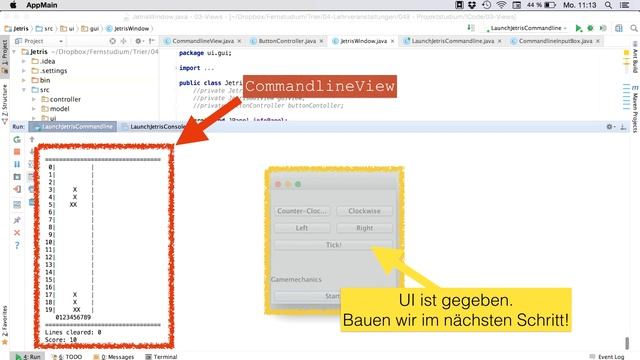This screenshot has height=360, width=640.
Task: Open Project panel settings gear
Action: click(138, 41)
